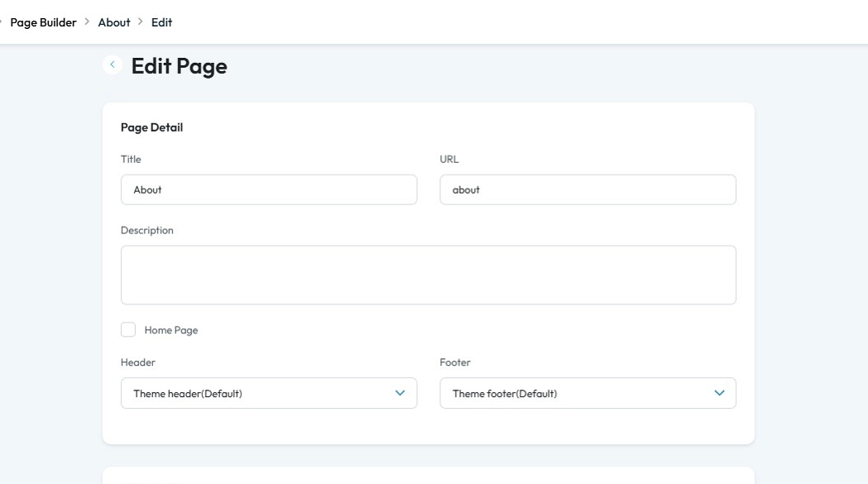Click the Page Detail section heading
This screenshot has height=484, width=868.
coord(151,127)
